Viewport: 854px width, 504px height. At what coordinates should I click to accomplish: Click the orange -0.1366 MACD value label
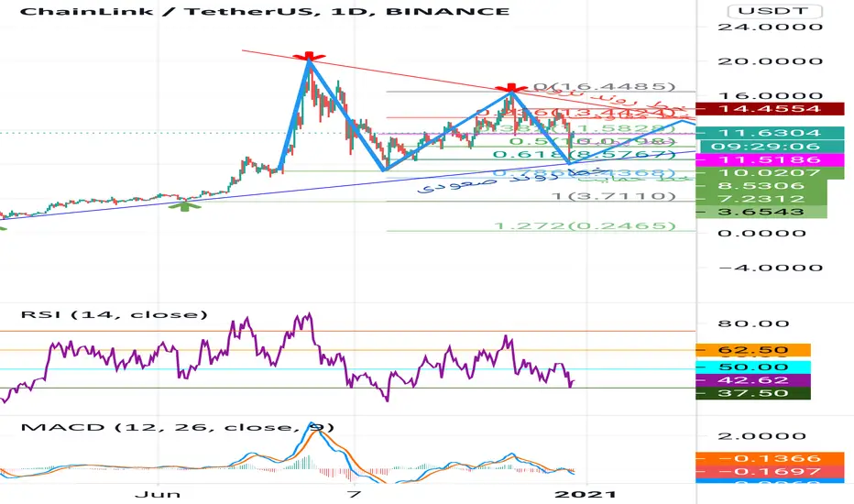click(770, 458)
